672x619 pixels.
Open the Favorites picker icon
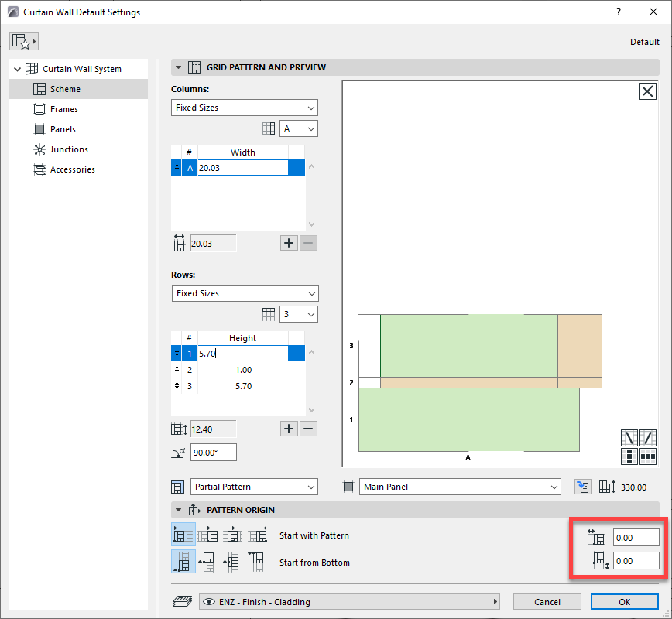point(24,41)
